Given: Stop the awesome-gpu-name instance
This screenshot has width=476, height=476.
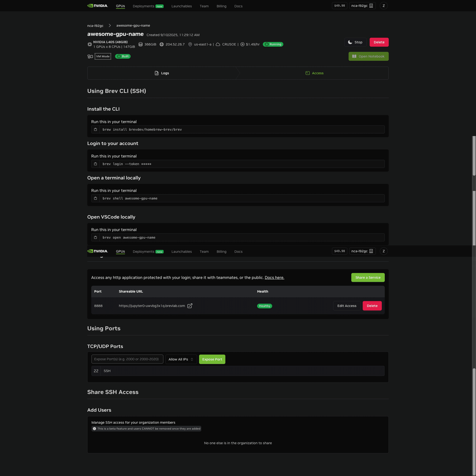Looking at the screenshot, I should (355, 42).
